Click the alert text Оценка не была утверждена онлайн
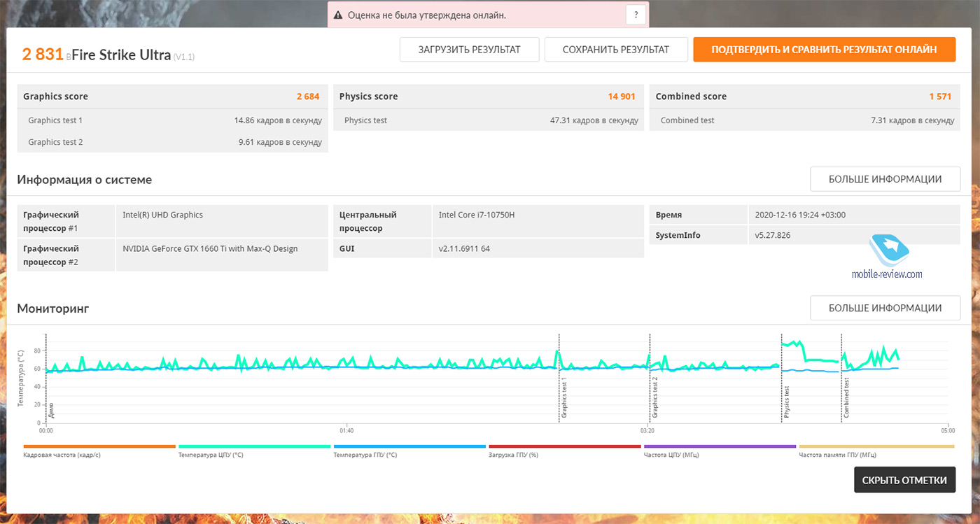The height and width of the screenshot is (524, 980). (x=427, y=15)
